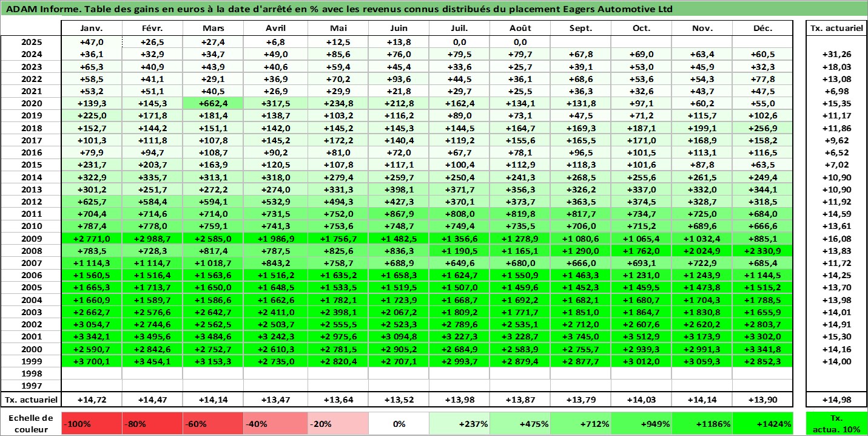Select the 'Avril' column header
The width and height of the screenshot is (868, 436).
coord(275,29)
